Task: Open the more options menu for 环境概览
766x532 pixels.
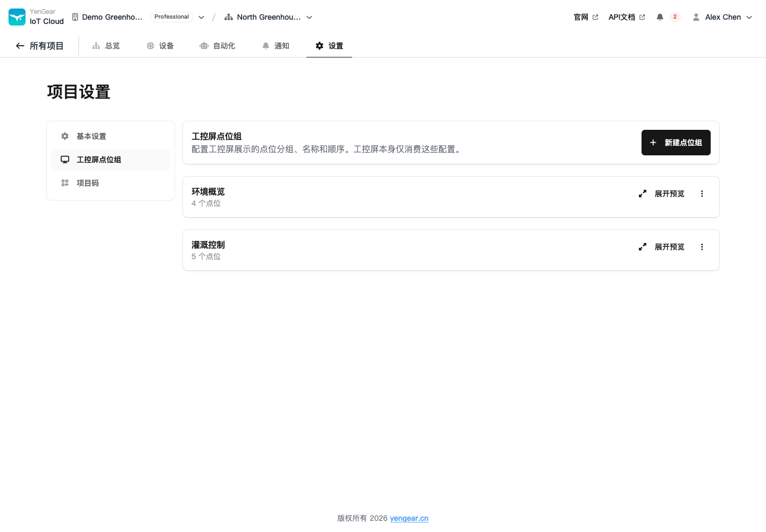Action: 702,194
